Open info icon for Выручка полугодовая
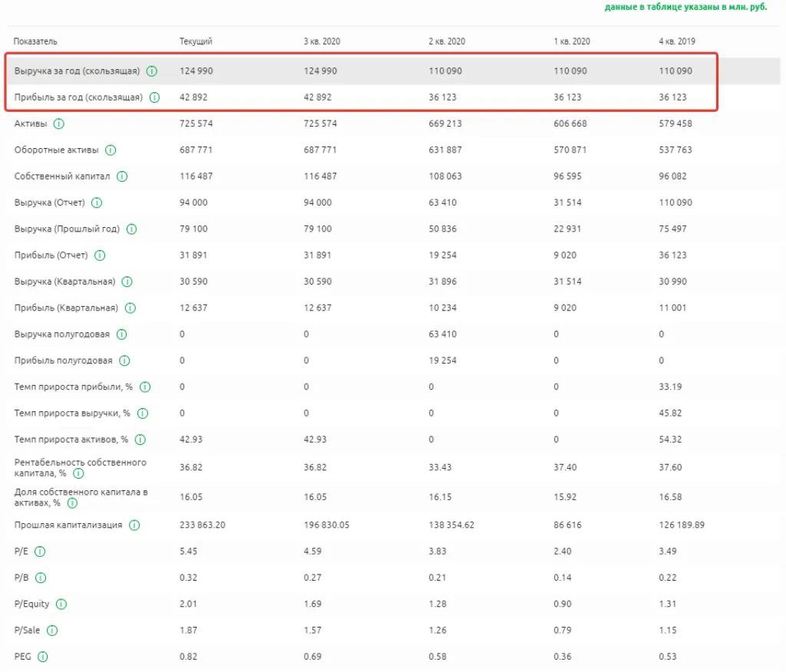 [121, 334]
